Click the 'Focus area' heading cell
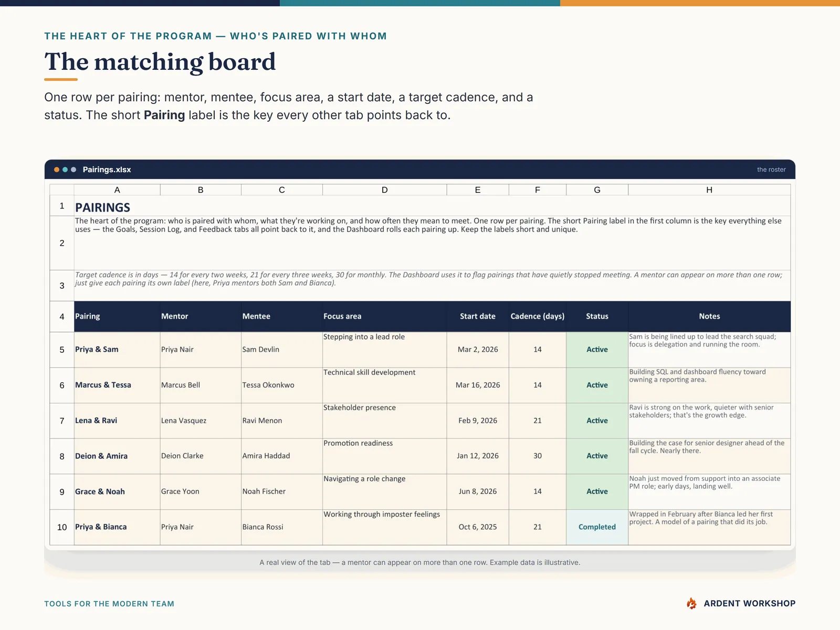The image size is (840, 630). pos(385,317)
